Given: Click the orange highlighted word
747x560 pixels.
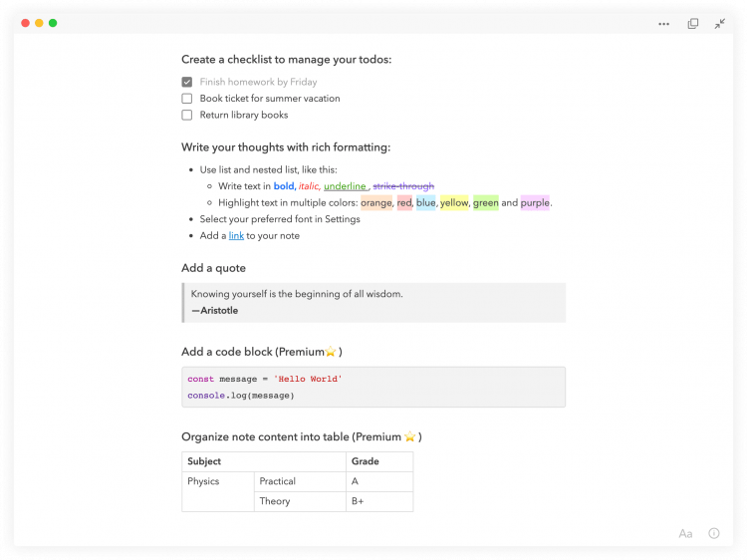Looking at the screenshot, I should pos(376,203).
